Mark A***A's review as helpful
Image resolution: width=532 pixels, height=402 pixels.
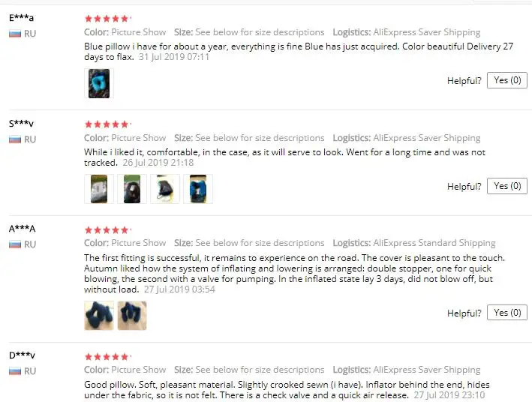coord(507,313)
